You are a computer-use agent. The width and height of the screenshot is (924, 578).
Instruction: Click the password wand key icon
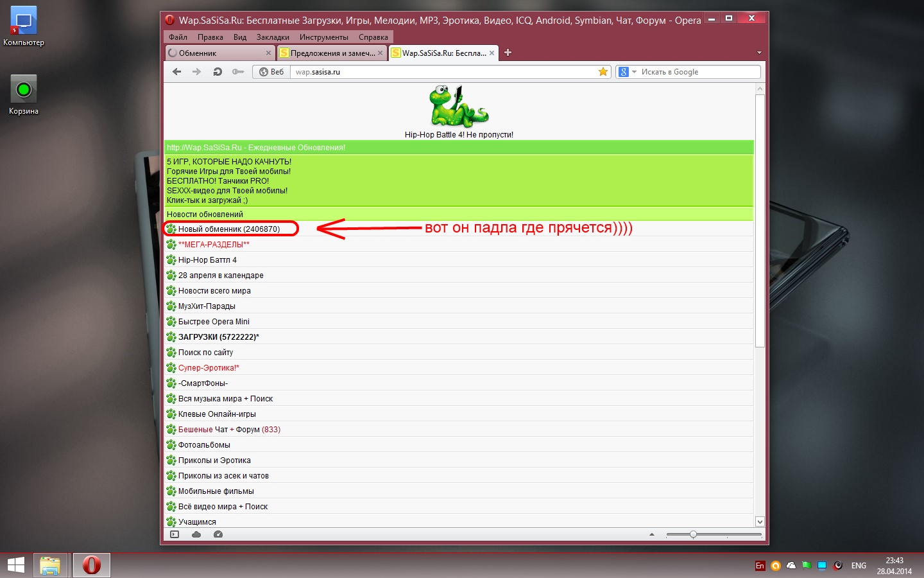[238, 72]
